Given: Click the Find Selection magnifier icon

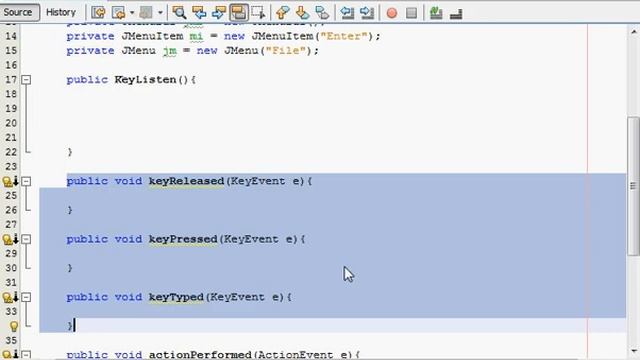Looking at the screenshot, I should tap(179, 13).
